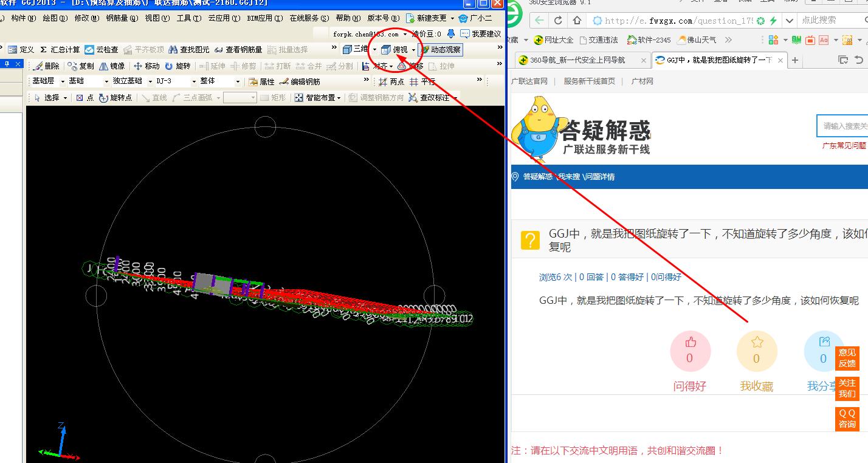Select the 删除 delete tool
This screenshot has height=463, width=868.
[x=47, y=66]
